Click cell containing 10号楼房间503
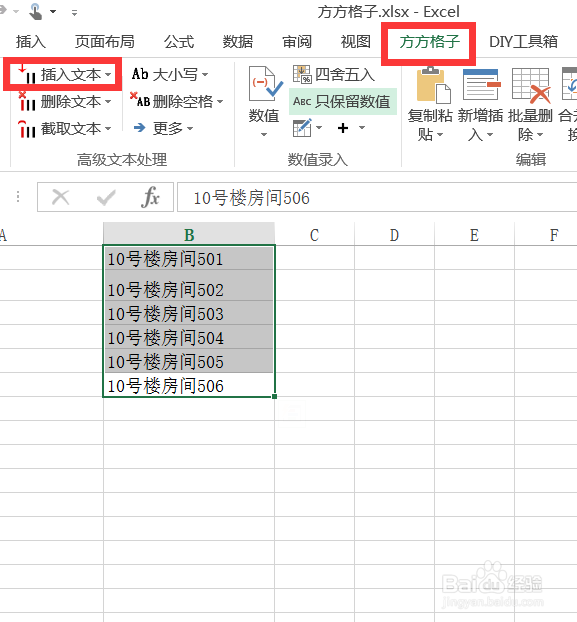 (x=189, y=313)
